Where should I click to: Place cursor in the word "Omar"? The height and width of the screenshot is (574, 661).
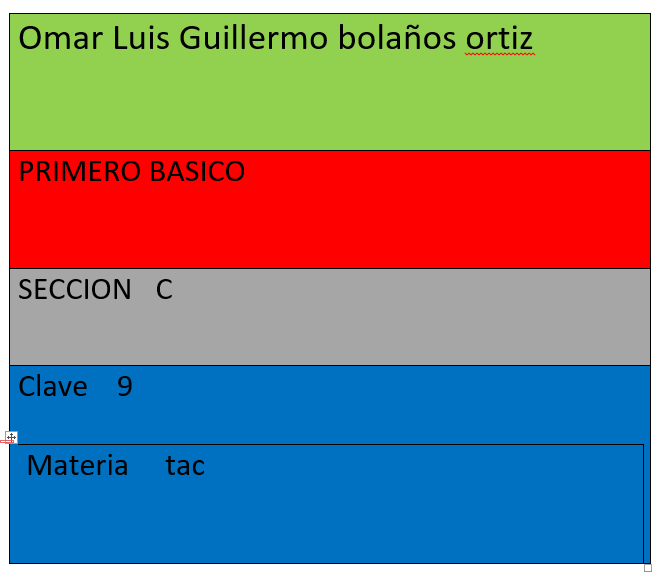pyautogui.click(x=61, y=38)
